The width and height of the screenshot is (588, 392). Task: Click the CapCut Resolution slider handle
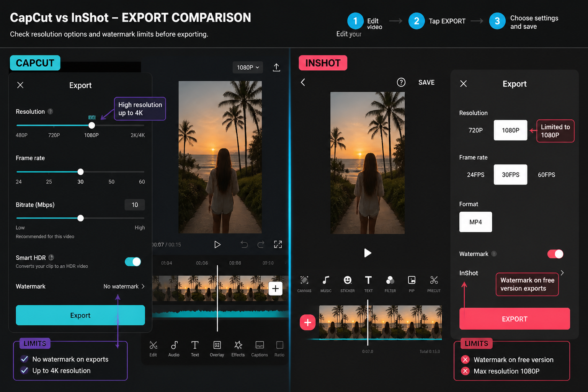pos(91,125)
